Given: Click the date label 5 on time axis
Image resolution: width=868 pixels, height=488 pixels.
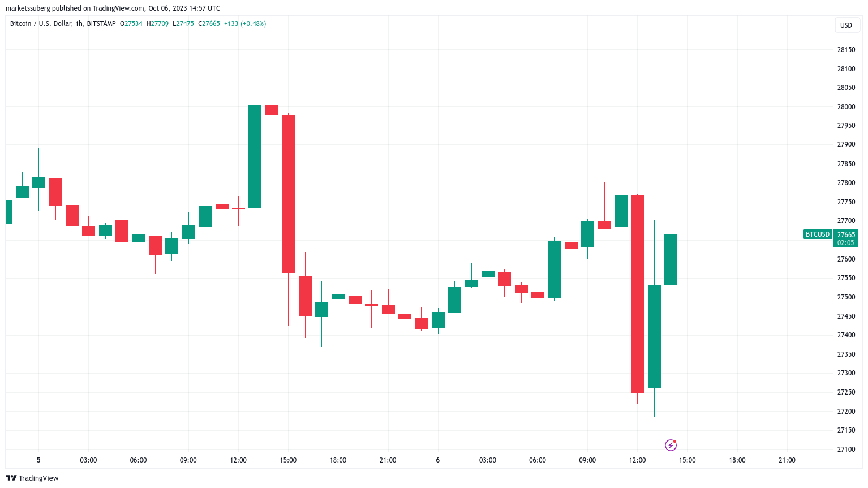Looking at the screenshot, I should [38, 460].
